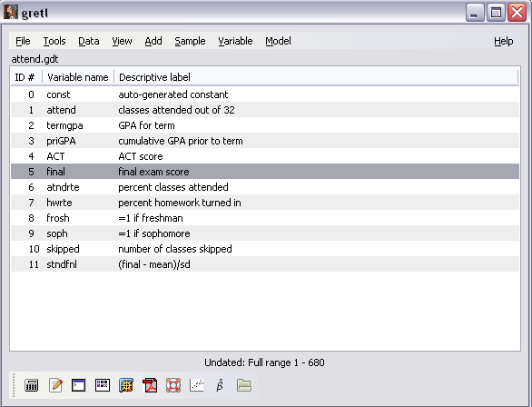
Task: Launch the calculator icon in bottom toolbar
Action: click(31, 385)
